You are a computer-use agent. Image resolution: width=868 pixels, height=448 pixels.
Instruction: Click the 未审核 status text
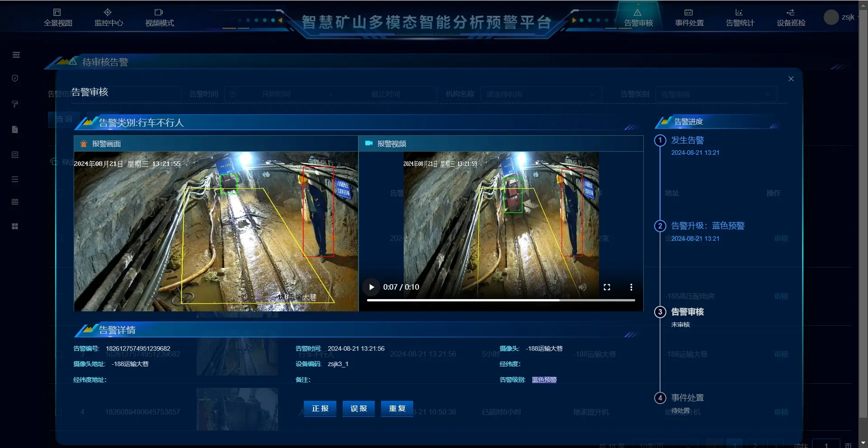[x=680, y=324]
